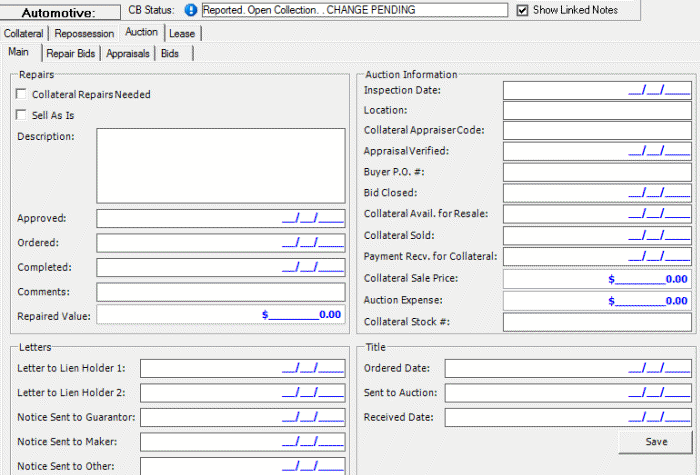Open the Lease tab
The width and height of the screenshot is (700, 475).
coord(182,33)
